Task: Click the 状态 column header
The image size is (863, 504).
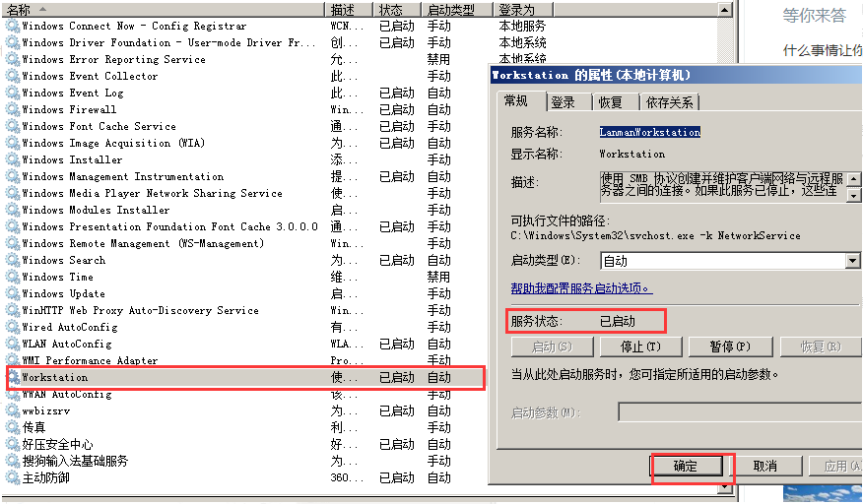Action: (398, 10)
